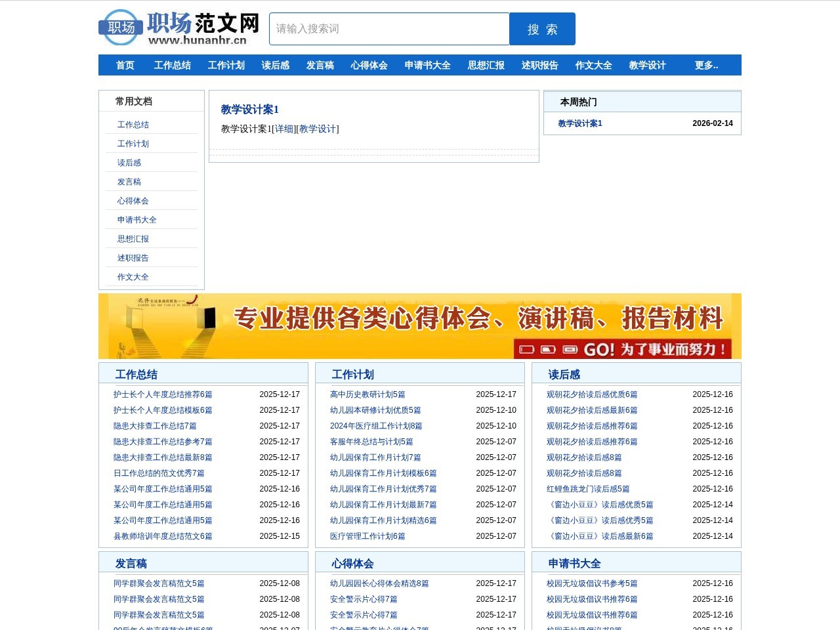The width and height of the screenshot is (840, 630).
Task: Open 教学设计案1 in 本周热门
Action: point(580,123)
